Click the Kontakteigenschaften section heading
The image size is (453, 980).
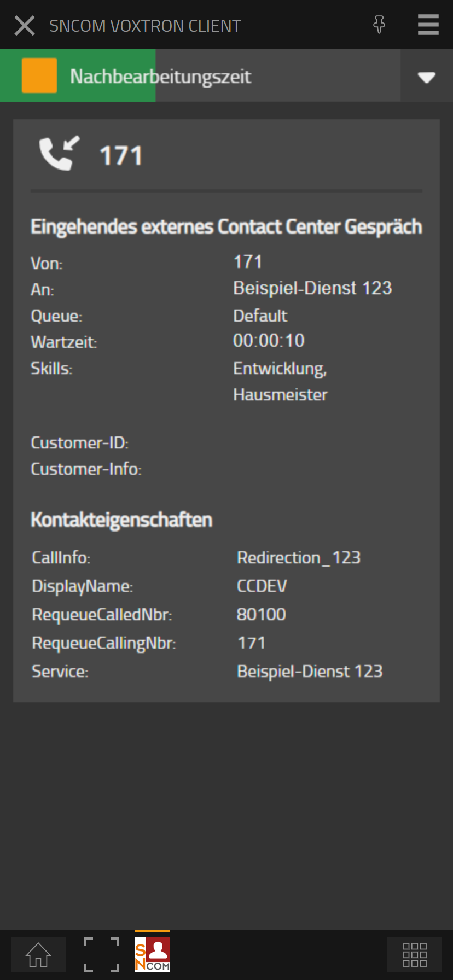(121, 520)
